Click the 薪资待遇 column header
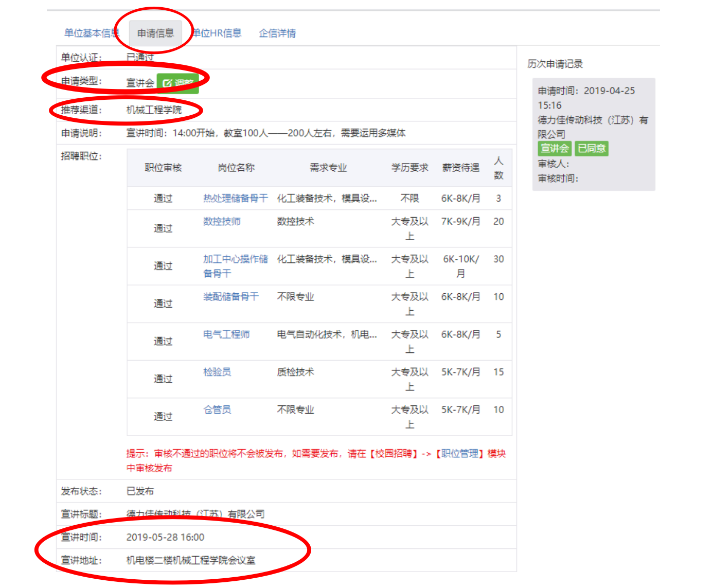The height and width of the screenshot is (588, 713). 460,168
